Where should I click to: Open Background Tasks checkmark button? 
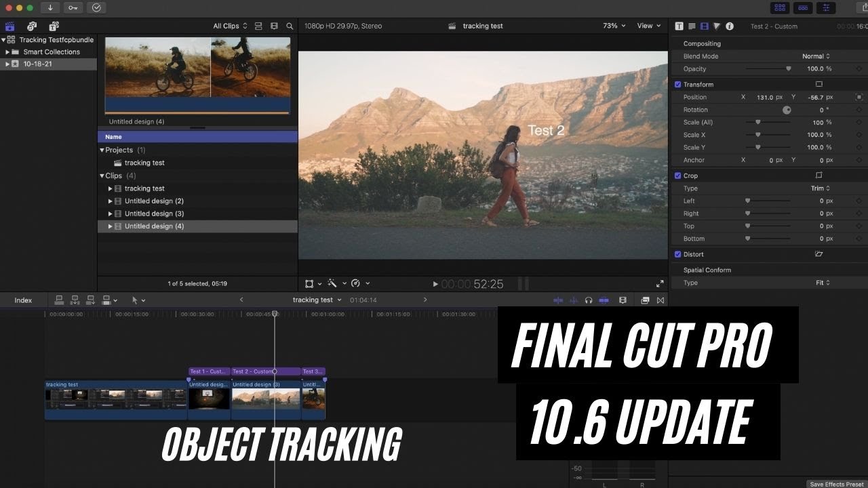[x=96, y=7]
